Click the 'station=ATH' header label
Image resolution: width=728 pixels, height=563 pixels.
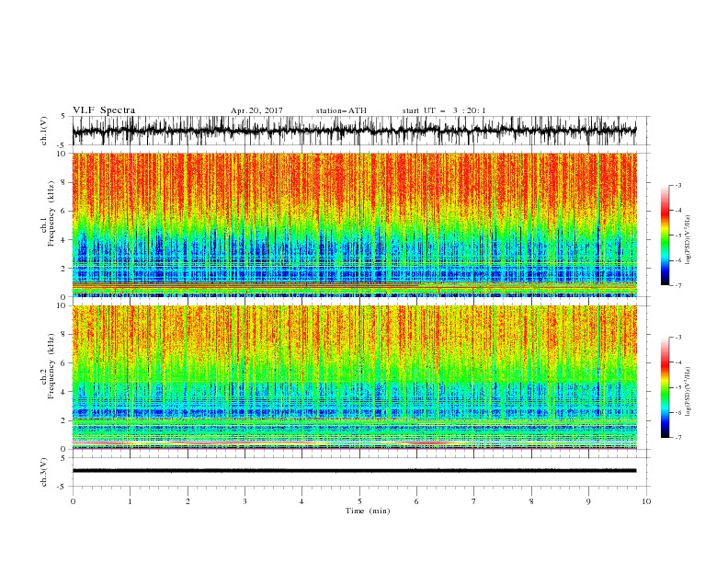tap(341, 110)
